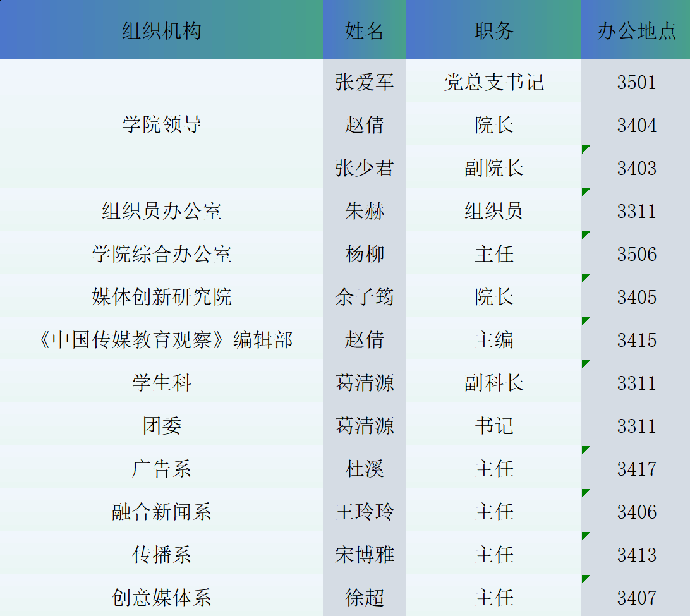
Task: Select the 副院长 position cell
Action: click(x=493, y=168)
